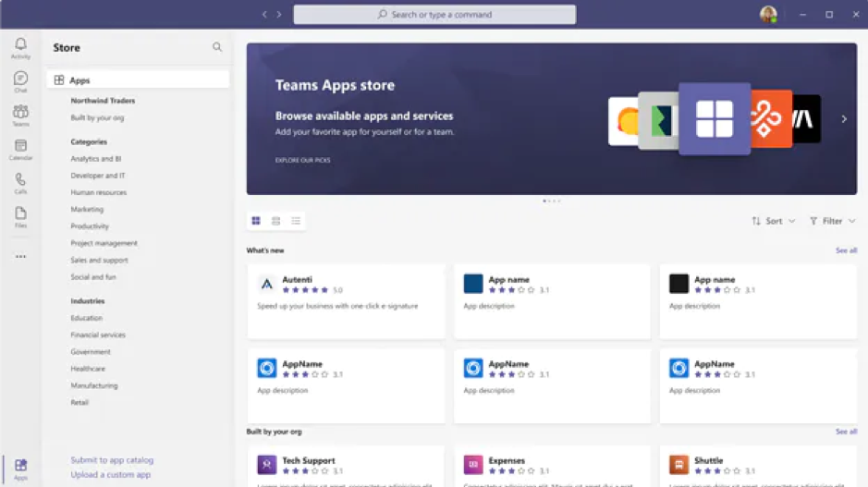Select Manufacturing industry
Screen dimensions: 868x487
click(94, 385)
